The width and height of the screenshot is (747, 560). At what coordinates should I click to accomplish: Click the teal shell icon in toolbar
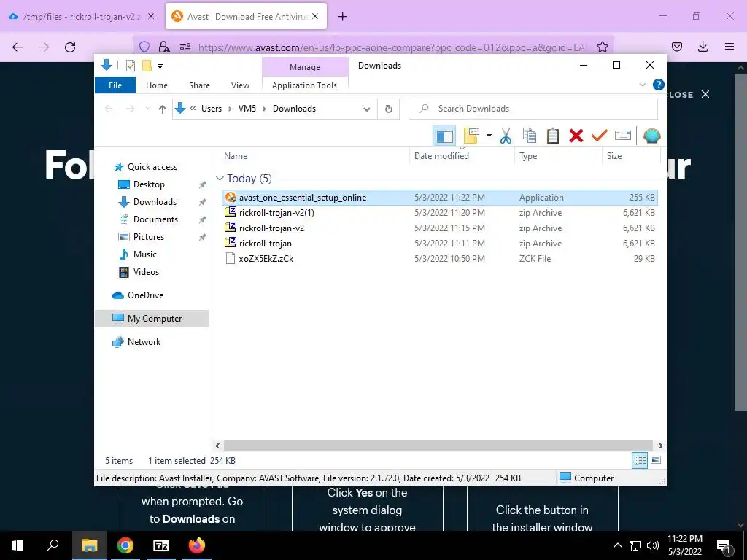651,136
